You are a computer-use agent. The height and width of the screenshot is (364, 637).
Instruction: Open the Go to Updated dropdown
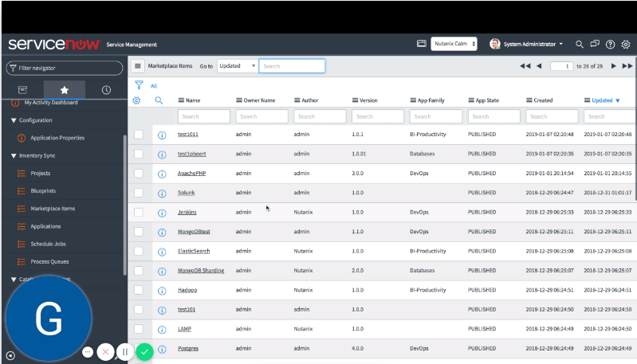(237, 66)
